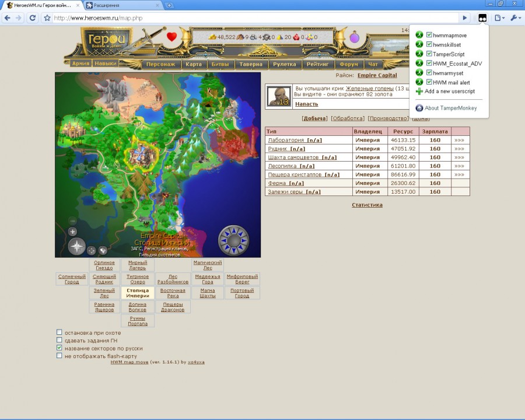The image size is (525, 420).
Task: Click the browser back arrow
Action: point(8,17)
